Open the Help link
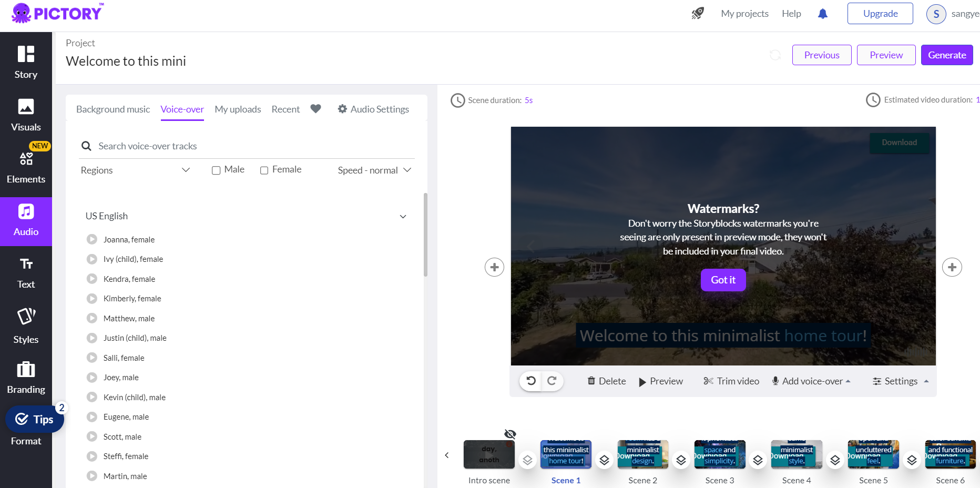 791,14
